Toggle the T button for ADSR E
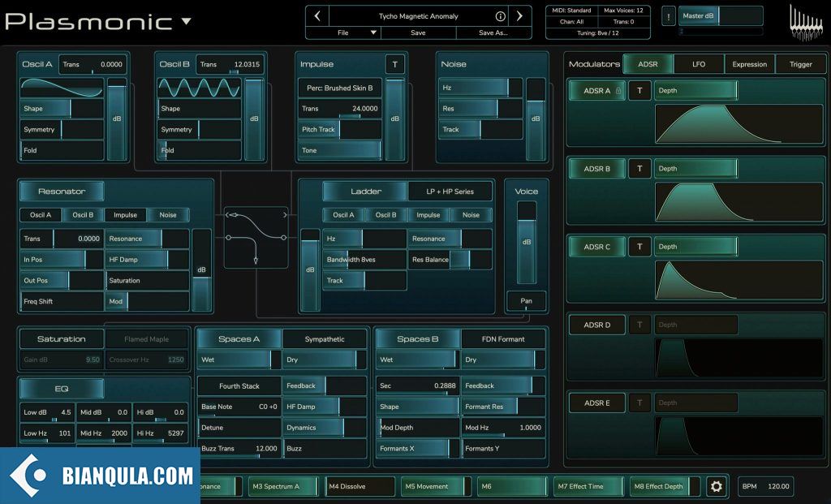 (639, 403)
